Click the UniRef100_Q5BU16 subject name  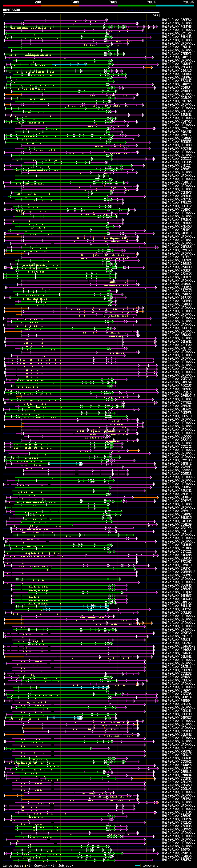(177, 287)
